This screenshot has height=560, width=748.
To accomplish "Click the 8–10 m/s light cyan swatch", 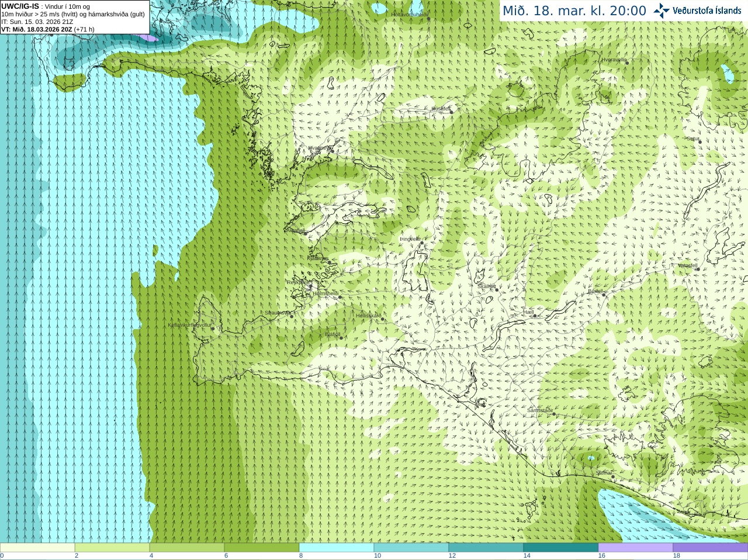I will [x=337, y=548].
